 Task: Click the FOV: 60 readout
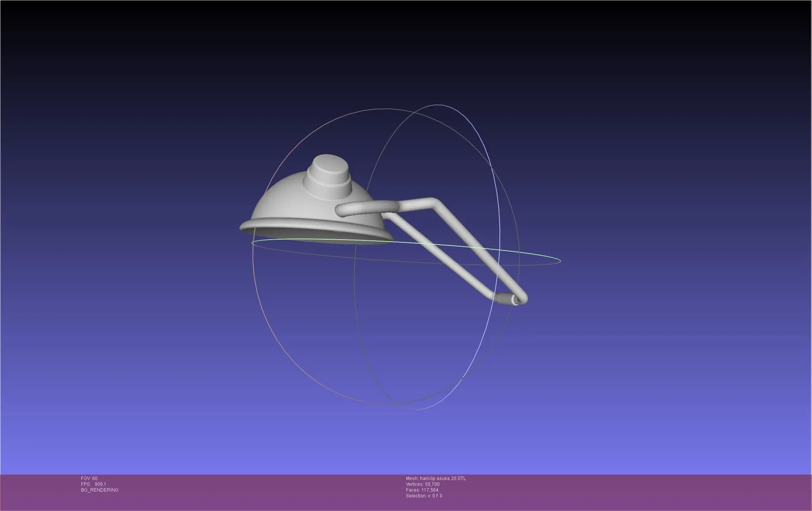pyautogui.click(x=89, y=478)
